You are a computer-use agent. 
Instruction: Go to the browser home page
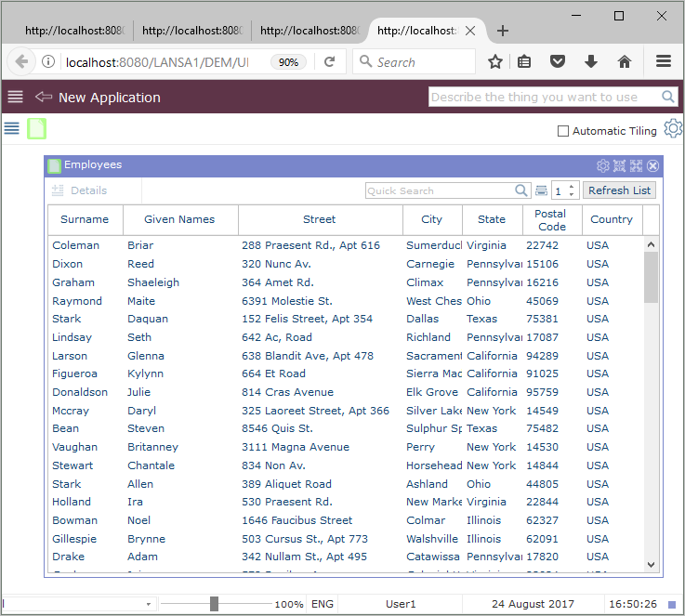point(625,61)
